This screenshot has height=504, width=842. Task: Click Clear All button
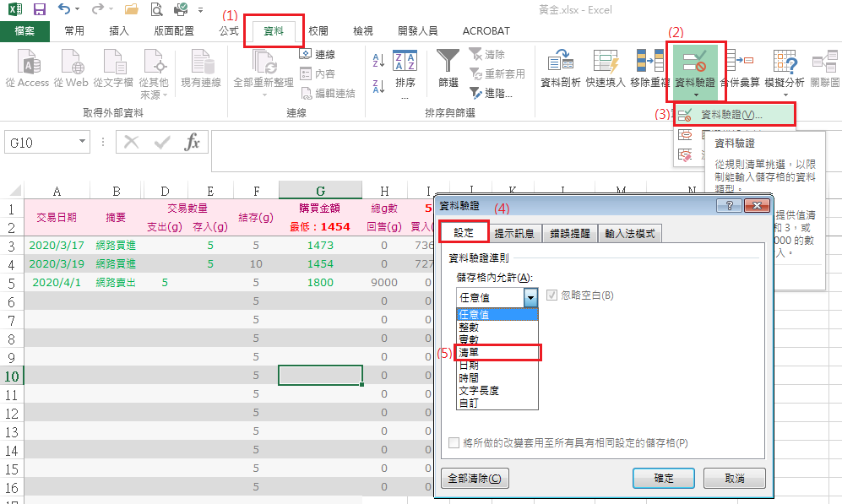point(475,478)
